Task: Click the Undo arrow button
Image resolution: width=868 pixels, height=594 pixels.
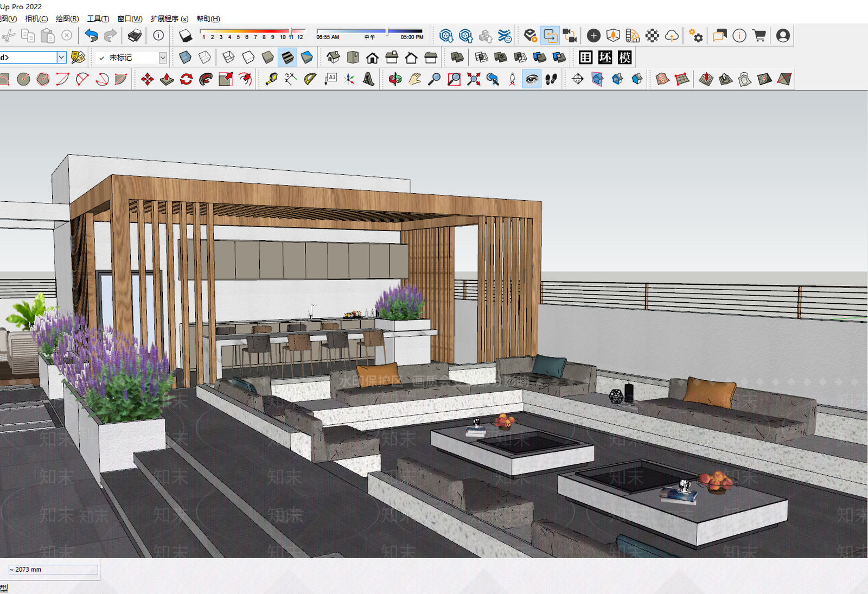Action: [91, 36]
